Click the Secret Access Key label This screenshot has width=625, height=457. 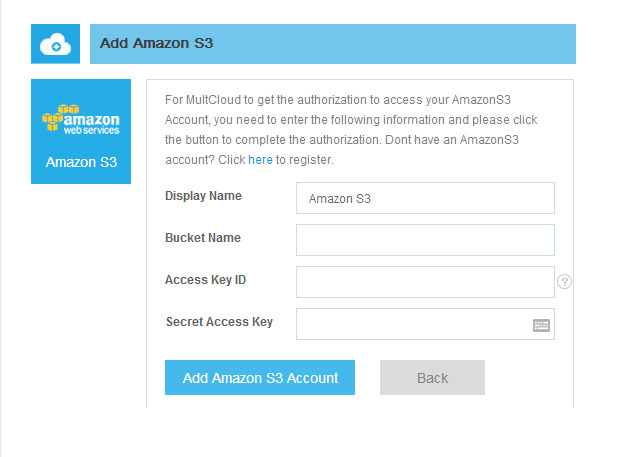tap(218, 322)
